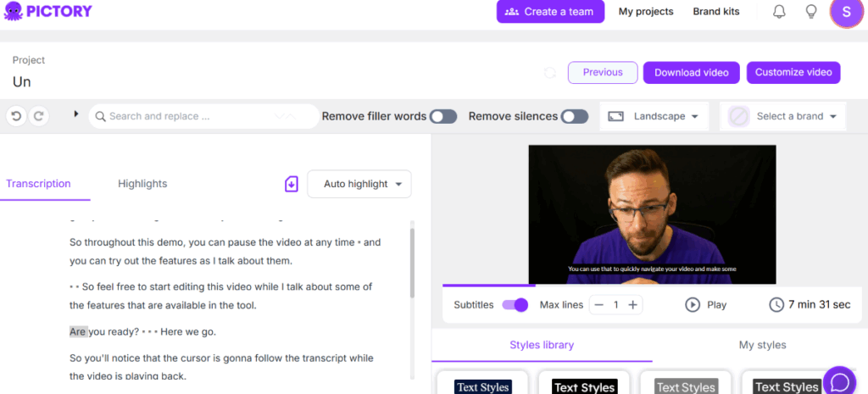This screenshot has width=868, height=394.
Task: Open the Landscape aspect ratio dropdown
Action: [654, 116]
